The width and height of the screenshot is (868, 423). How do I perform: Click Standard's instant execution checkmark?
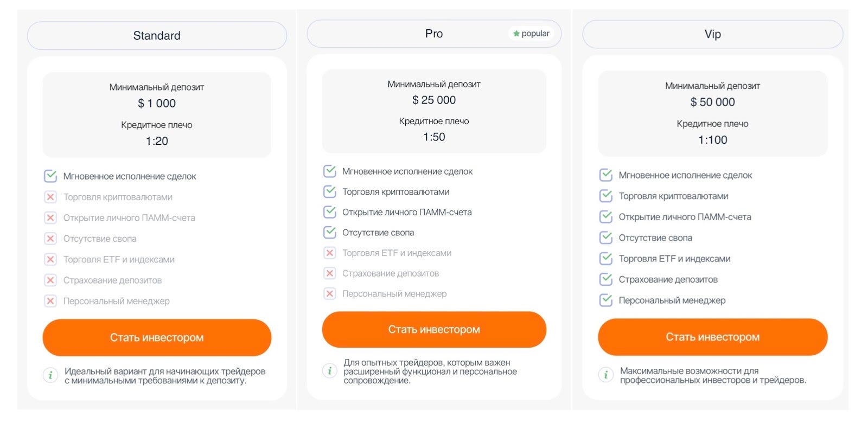[50, 176]
